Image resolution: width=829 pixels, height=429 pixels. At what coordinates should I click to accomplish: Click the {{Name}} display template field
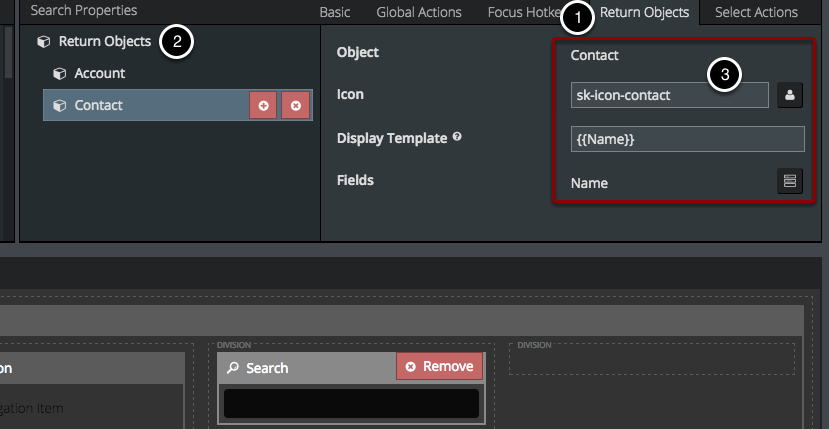click(686, 139)
